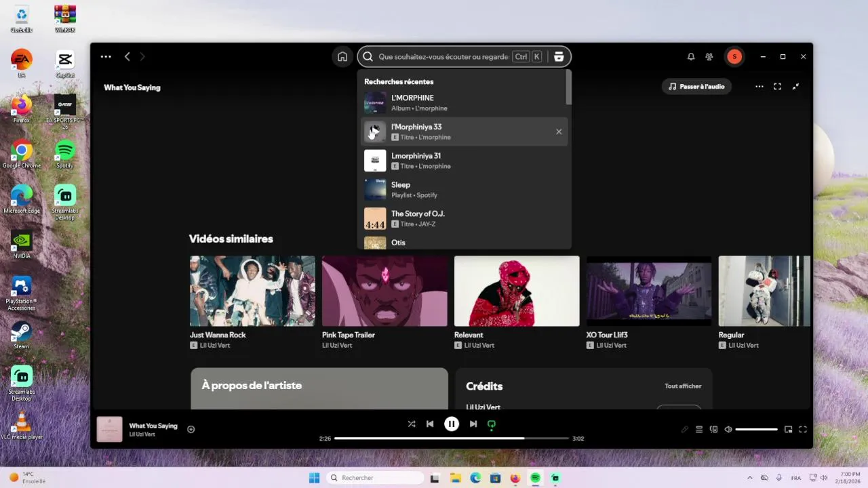Enter fullscreen from the player bar
The image size is (868, 488).
click(x=803, y=430)
